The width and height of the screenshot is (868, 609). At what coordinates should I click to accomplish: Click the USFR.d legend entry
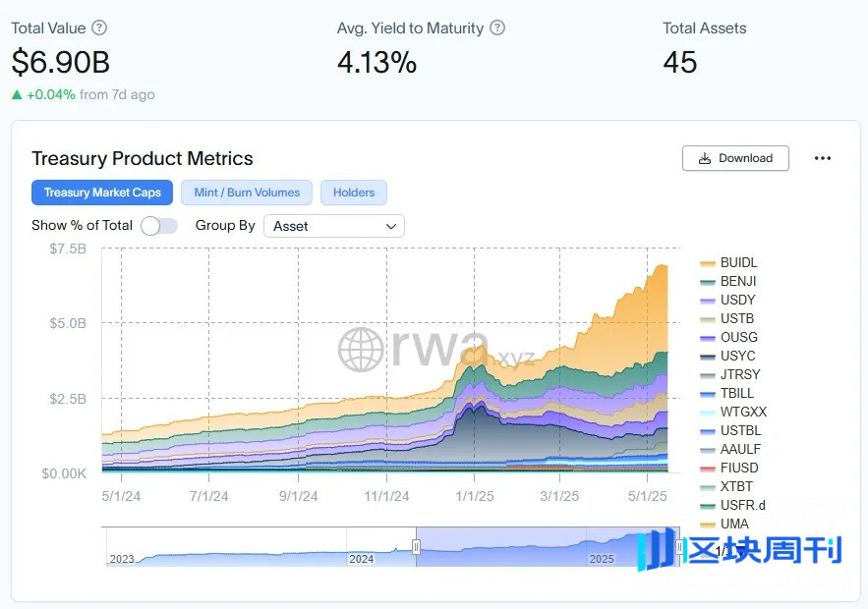733,506
